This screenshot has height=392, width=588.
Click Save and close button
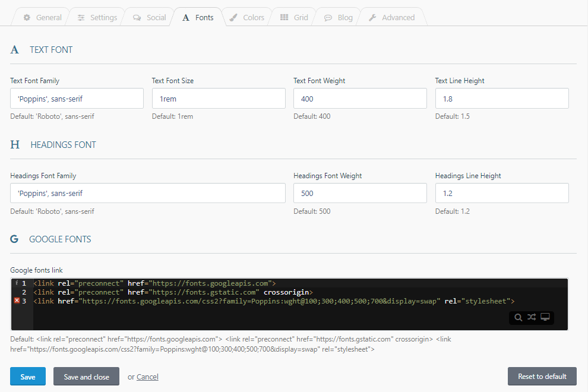[86, 377]
